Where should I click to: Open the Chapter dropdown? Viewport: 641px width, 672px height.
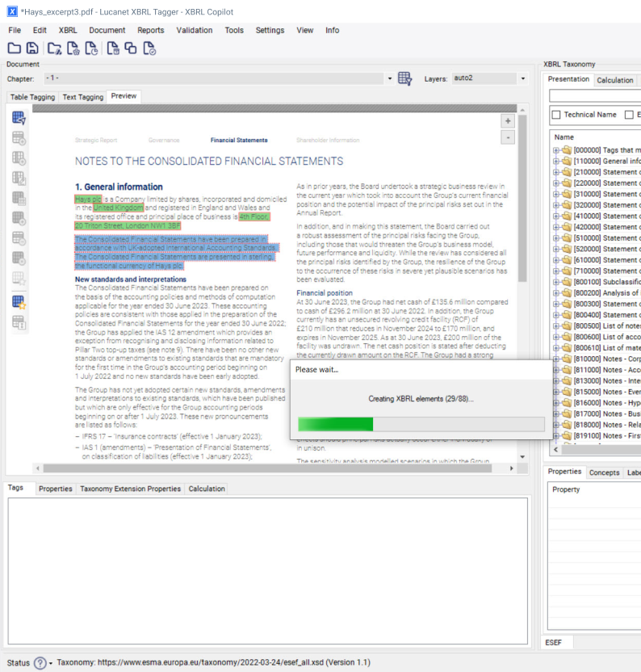coord(390,78)
